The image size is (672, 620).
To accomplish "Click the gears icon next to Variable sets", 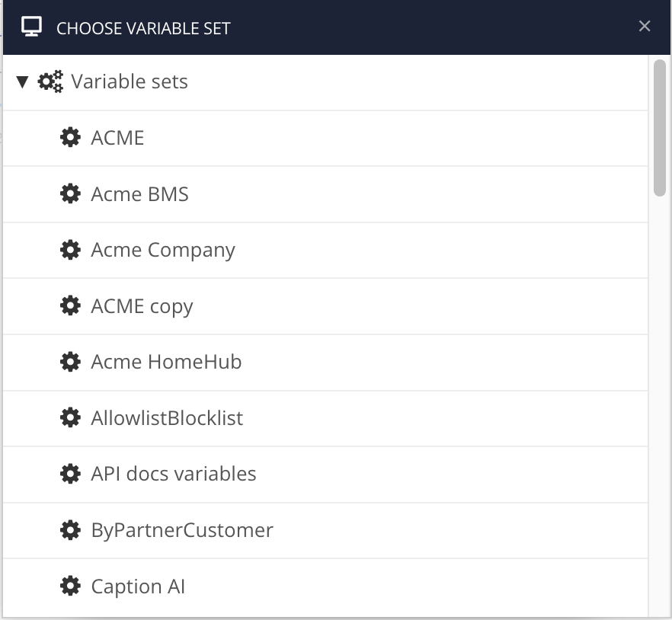I will 50,81.
